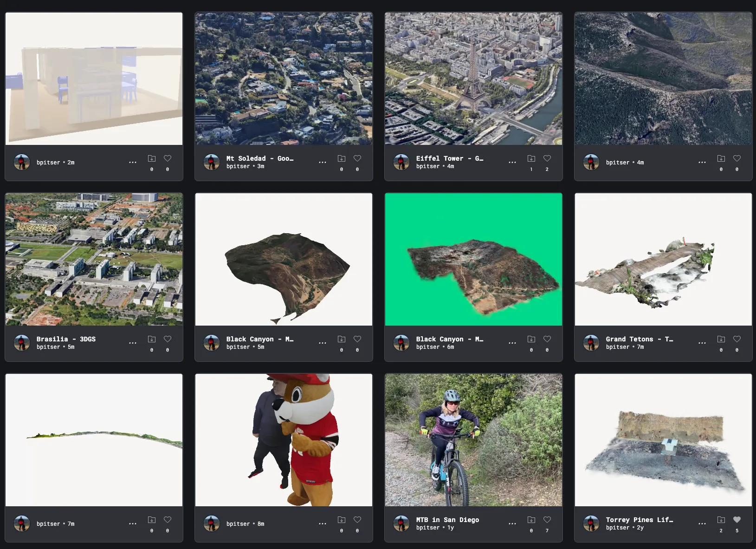Open more options for Mt Soledad card
756x549 pixels.
(323, 162)
